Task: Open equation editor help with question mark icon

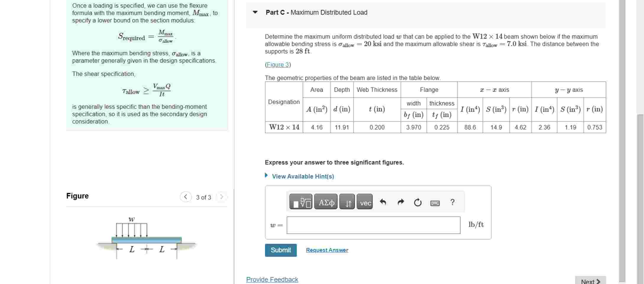Action: point(452,202)
